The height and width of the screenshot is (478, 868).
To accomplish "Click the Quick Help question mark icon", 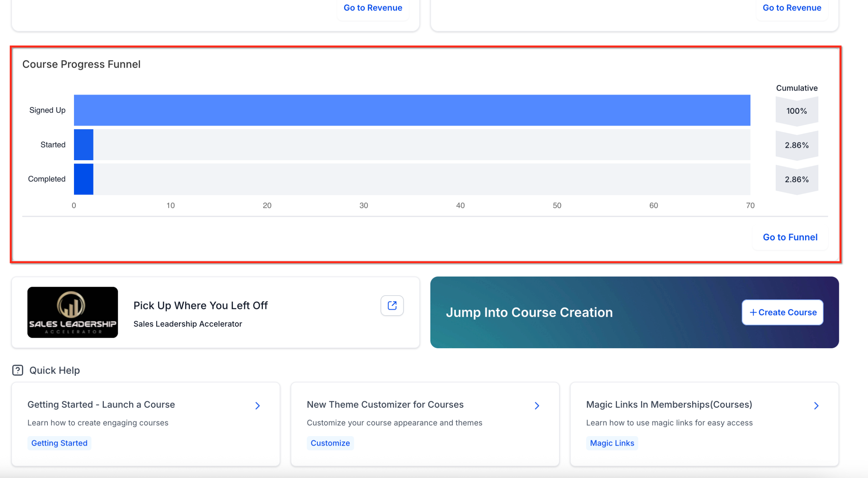I will tap(18, 370).
